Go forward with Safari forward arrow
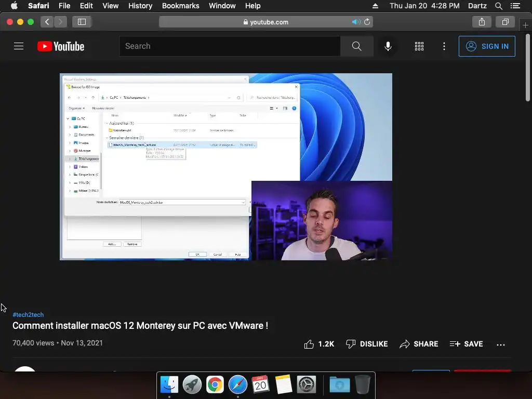532x399 pixels. [x=60, y=22]
